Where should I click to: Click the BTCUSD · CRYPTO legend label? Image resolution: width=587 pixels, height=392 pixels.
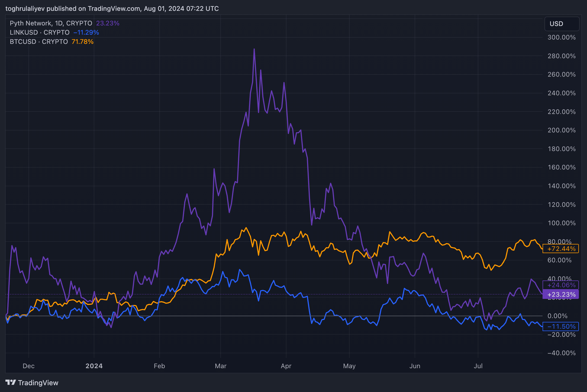tap(39, 42)
